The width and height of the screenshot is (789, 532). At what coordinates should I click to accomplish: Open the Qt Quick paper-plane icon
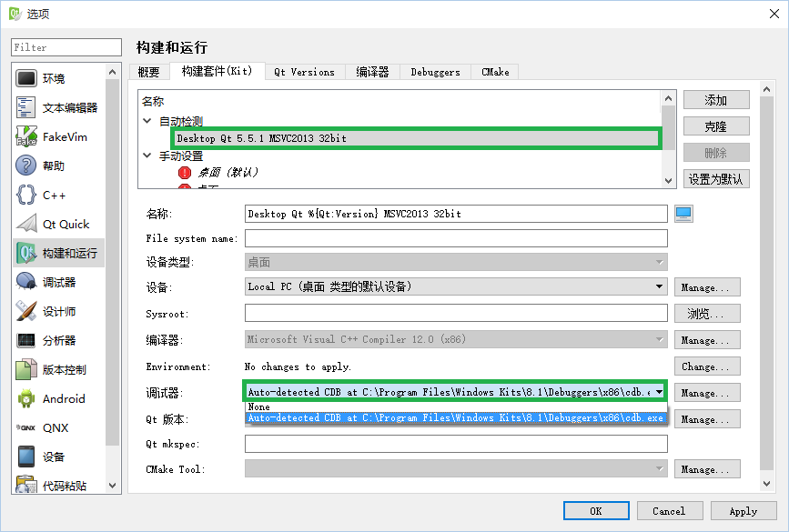26,224
